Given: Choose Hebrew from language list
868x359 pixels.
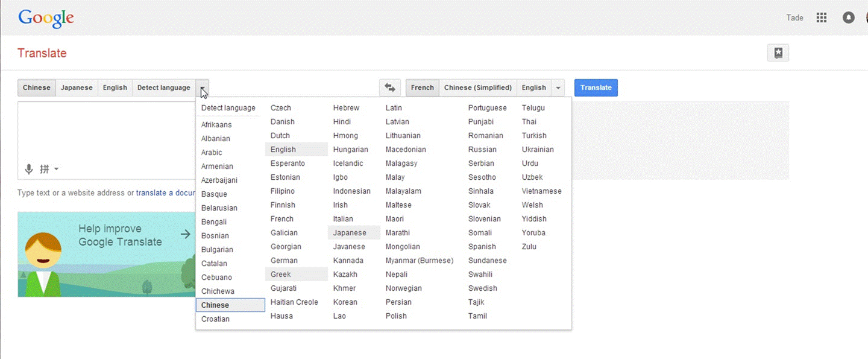Looking at the screenshot, I should click(x=346, y=108).
